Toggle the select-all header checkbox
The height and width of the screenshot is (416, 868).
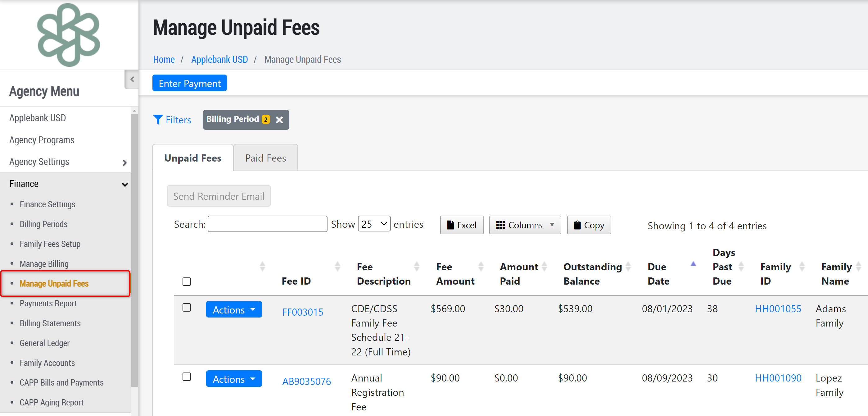point(187,281)
